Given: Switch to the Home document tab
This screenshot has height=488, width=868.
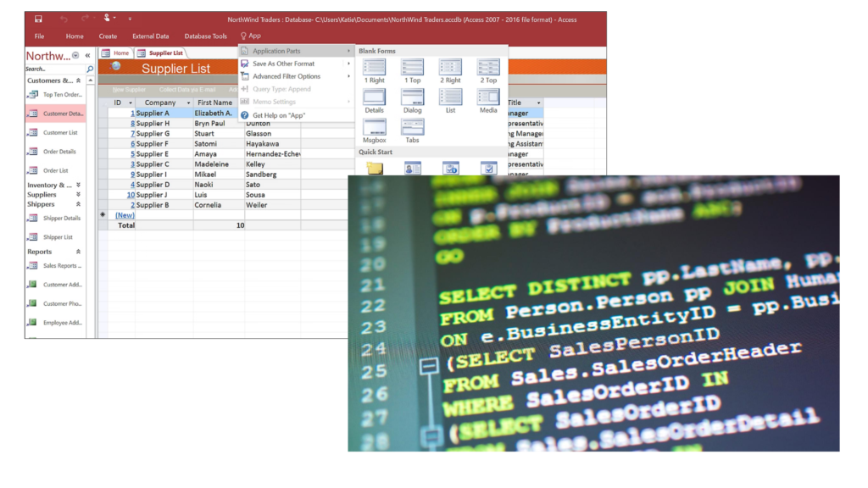Looking at the screenshot, I should click(x=115, y=53).
